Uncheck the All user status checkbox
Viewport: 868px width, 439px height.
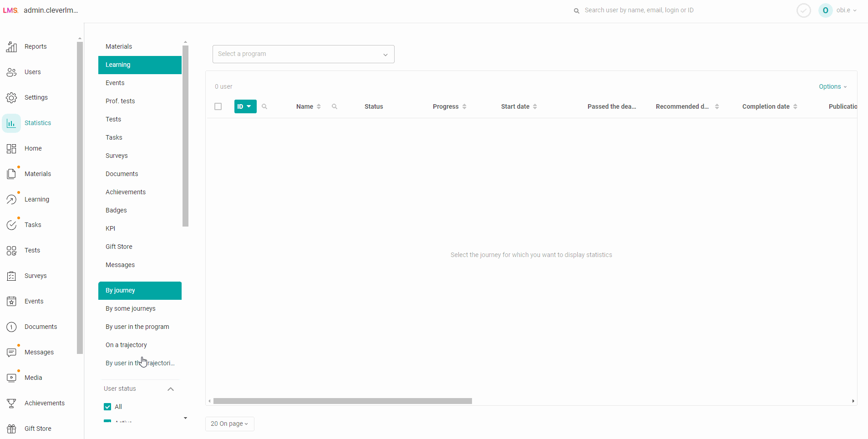point(107,407)
